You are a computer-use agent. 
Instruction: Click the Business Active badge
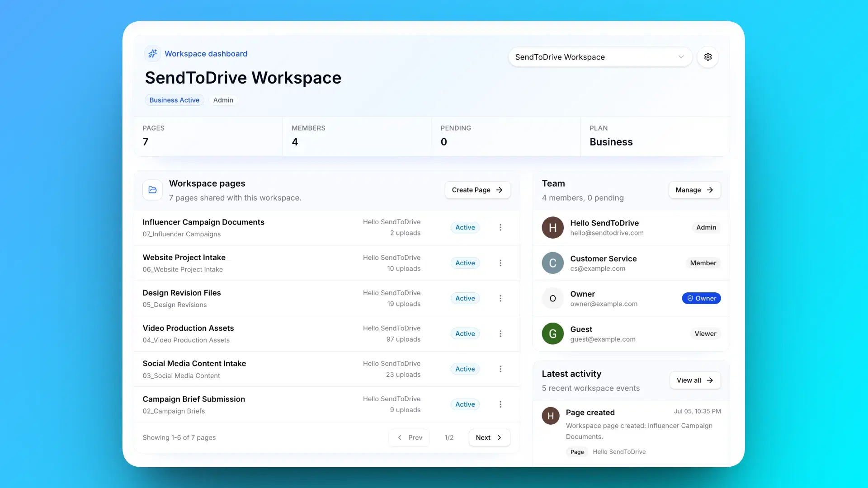pos(175,100)
